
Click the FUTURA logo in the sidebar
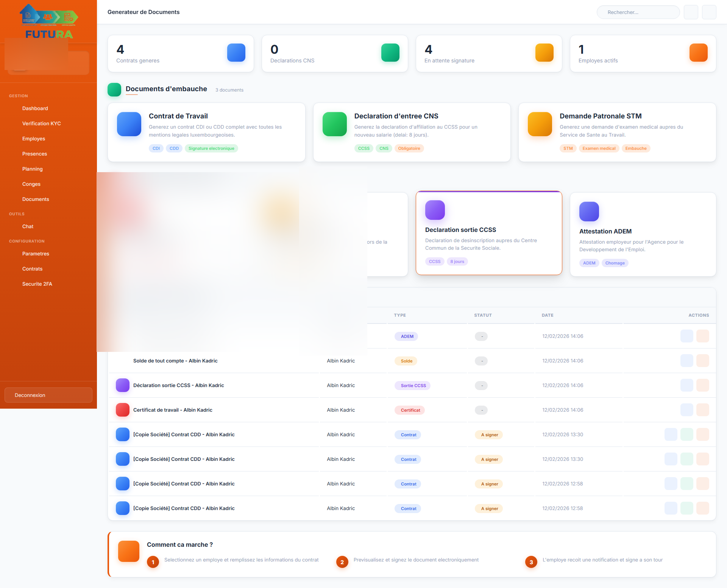click(49, 22)
